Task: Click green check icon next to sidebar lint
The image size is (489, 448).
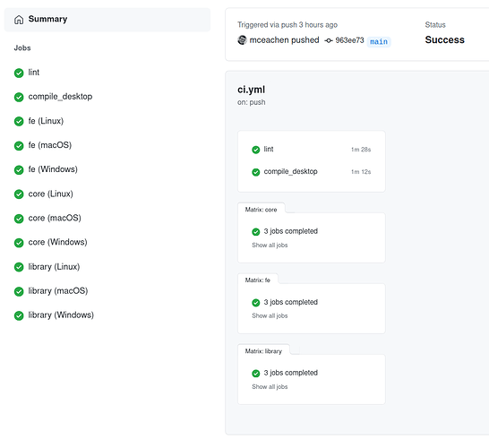Action: (19, 73)
